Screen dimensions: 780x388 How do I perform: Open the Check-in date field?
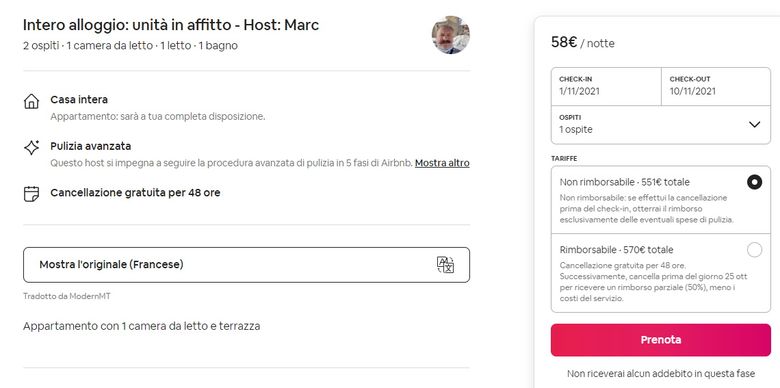606,87
